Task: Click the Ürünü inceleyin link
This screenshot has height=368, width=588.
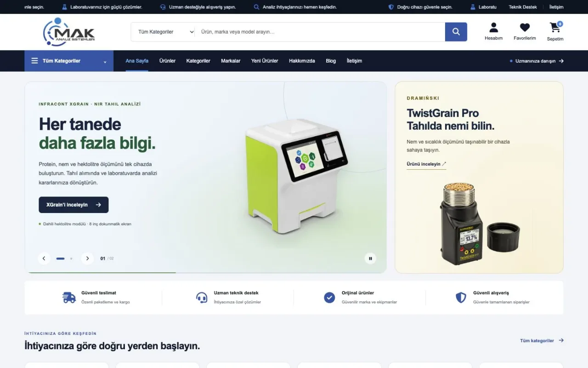Action: (426, 164)
